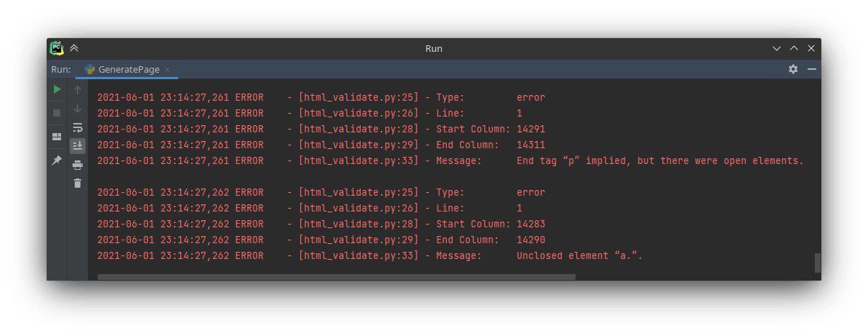Click the vertical scrollbar thumb at right
The height and width of the screenshot is (336, 868).
(x=817, y=263)
